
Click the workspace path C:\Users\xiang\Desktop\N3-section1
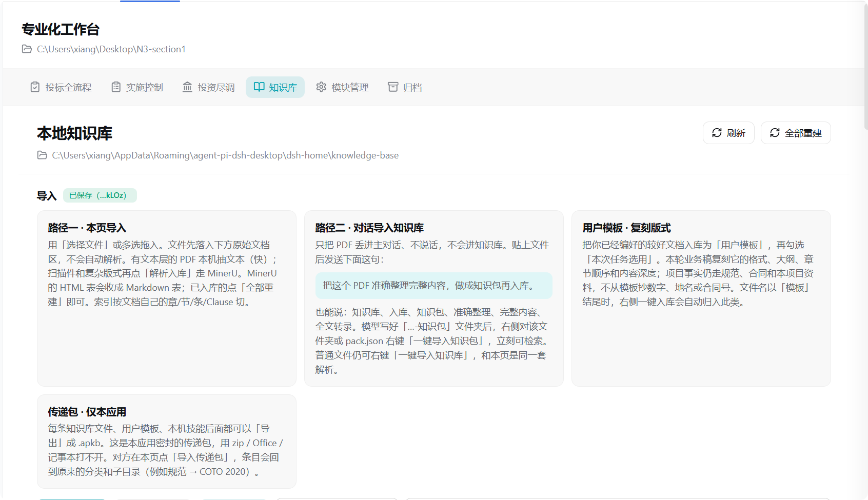[x=111, y=49]
